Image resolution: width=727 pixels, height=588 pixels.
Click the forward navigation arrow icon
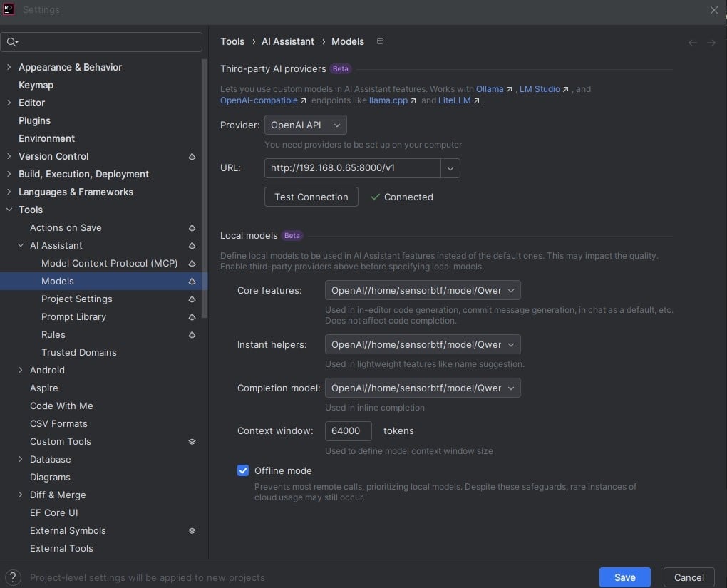[x=711, y=43]
